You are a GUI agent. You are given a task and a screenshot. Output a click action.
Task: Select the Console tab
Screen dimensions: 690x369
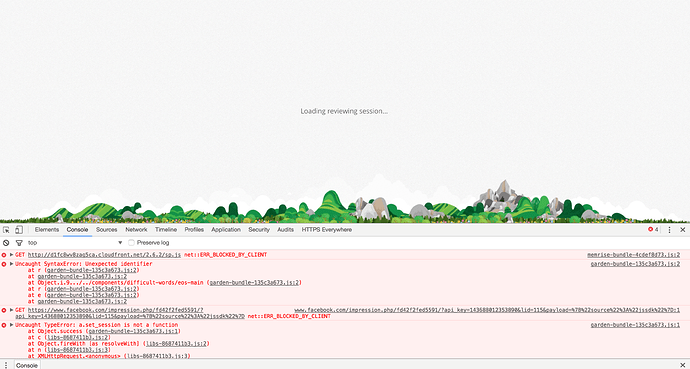pyautogui.click(x=77, y=230)
